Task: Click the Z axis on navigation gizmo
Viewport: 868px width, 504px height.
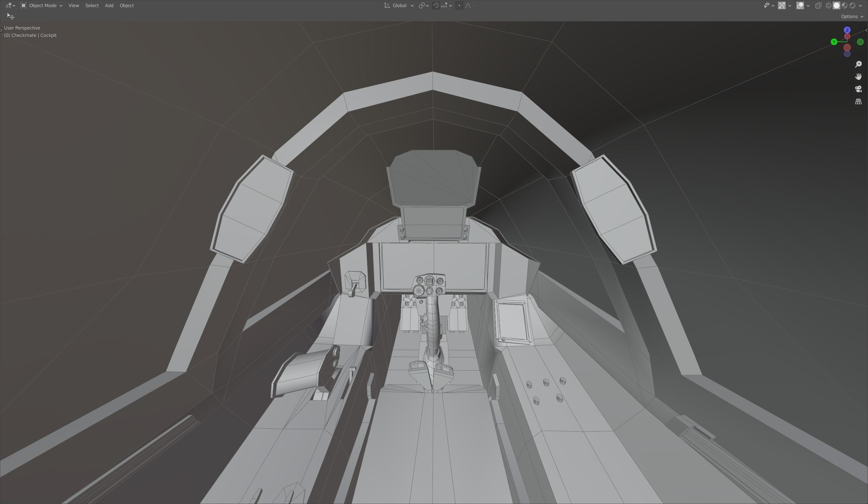Action: coord(847,30)
